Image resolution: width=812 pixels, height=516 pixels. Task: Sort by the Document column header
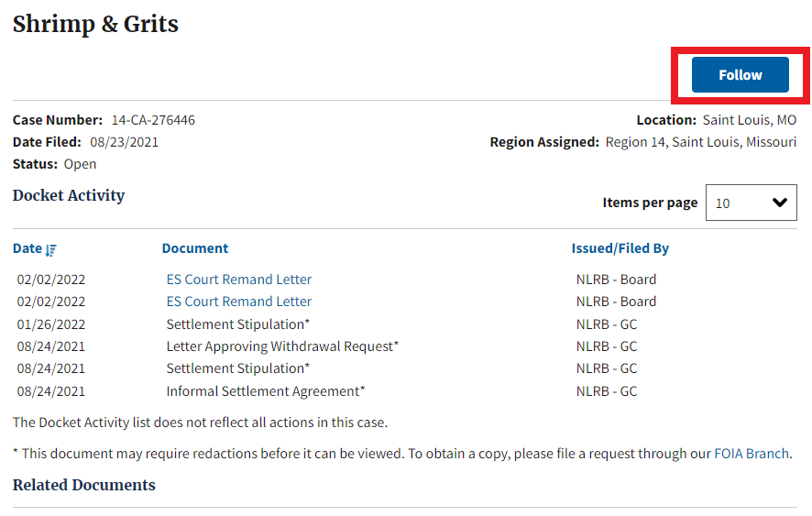coord(195,248)
